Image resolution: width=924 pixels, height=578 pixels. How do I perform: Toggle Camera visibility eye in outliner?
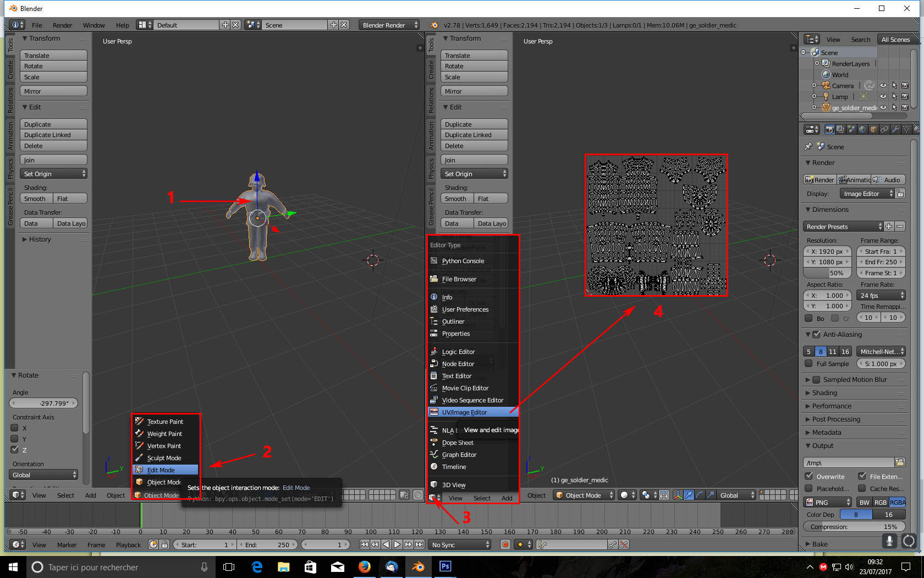pyautogui.click(x=883, y=85)
